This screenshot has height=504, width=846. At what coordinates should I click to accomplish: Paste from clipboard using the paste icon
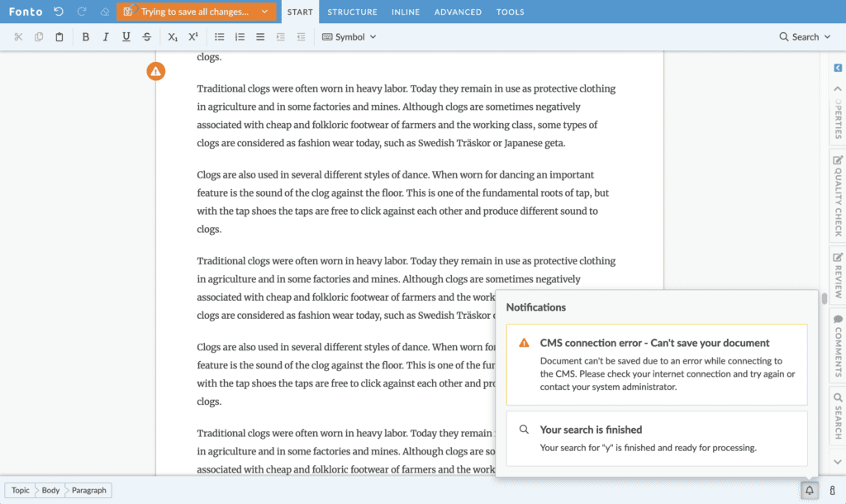coord(59,36)
